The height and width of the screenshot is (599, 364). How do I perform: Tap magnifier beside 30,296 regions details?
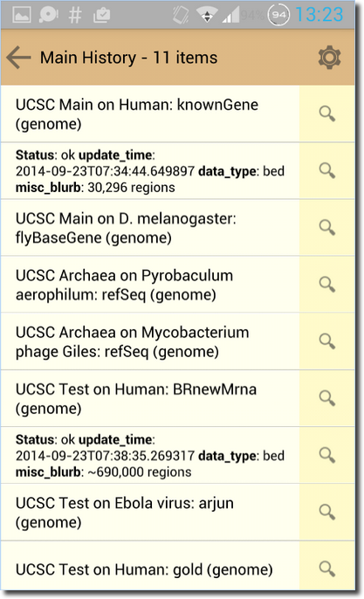click(327, 170)
